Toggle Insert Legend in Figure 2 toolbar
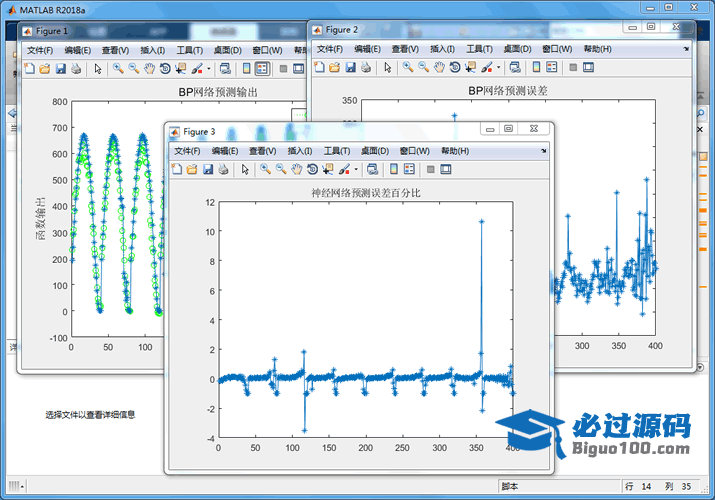715x500 pixels. pyautogui.click(x=552, y=67)
